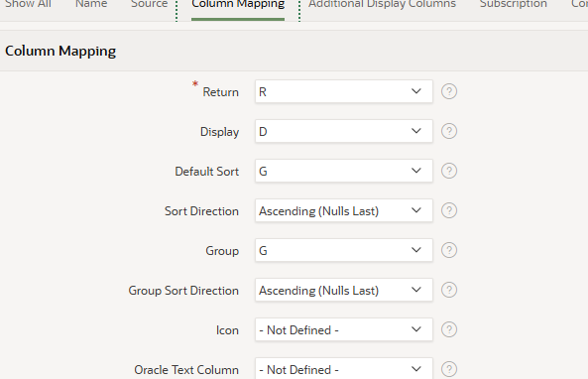Open the Return column dropdown

pos(344,91)
